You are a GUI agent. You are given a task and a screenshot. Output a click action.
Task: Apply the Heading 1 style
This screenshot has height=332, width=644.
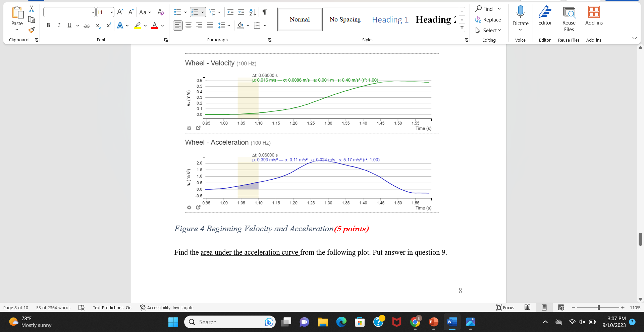(x=390, y=19)
